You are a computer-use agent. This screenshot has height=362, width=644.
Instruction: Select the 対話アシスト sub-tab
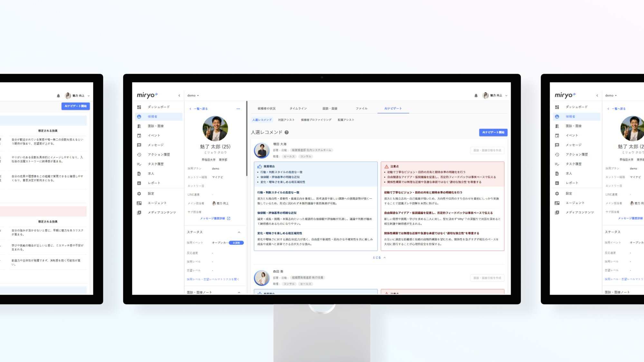(286, 120)
